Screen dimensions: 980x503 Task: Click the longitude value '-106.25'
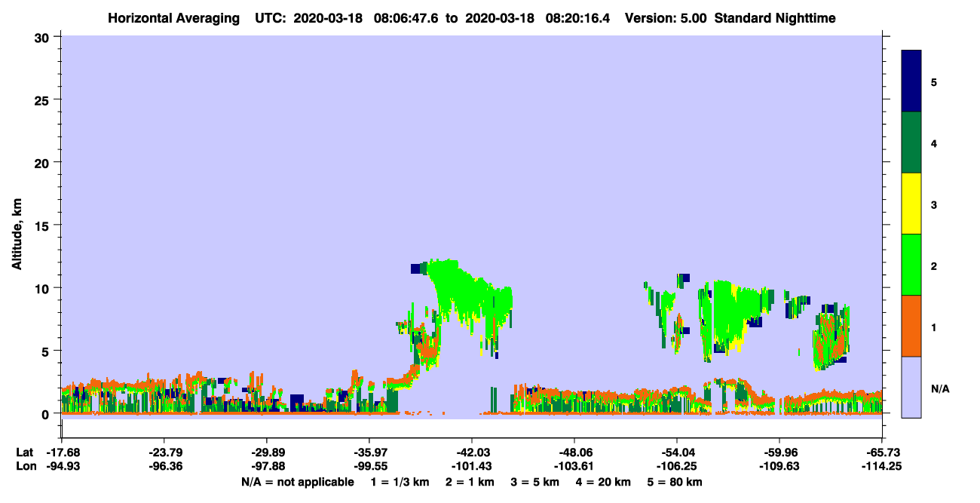coord(677,466)
